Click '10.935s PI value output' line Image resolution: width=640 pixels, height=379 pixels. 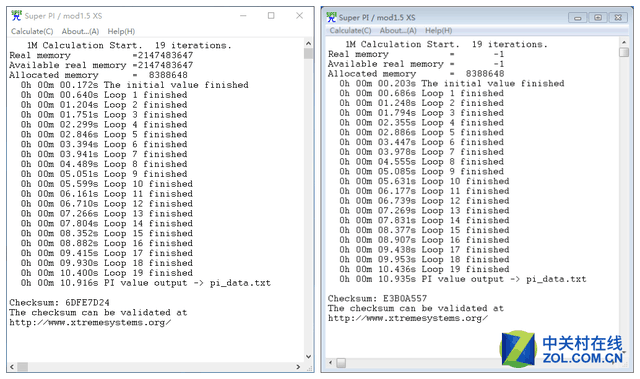pos(463,279)
